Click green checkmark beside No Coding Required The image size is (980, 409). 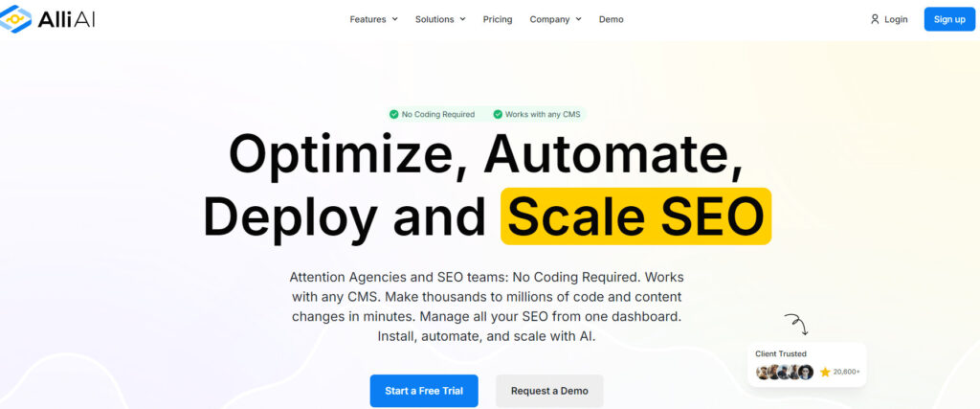393,114
